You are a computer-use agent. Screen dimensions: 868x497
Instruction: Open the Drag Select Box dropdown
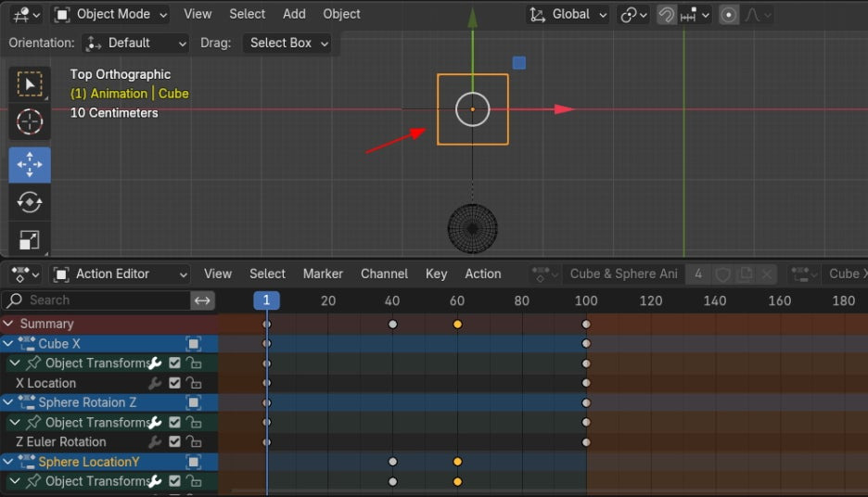(287, 44)
